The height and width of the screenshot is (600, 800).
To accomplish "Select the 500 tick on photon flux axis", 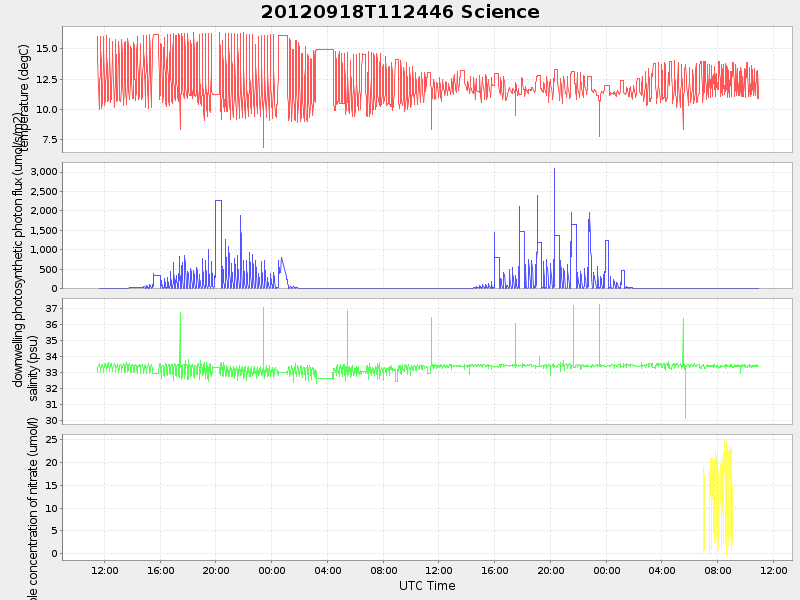I will click(x=51, y=269).
